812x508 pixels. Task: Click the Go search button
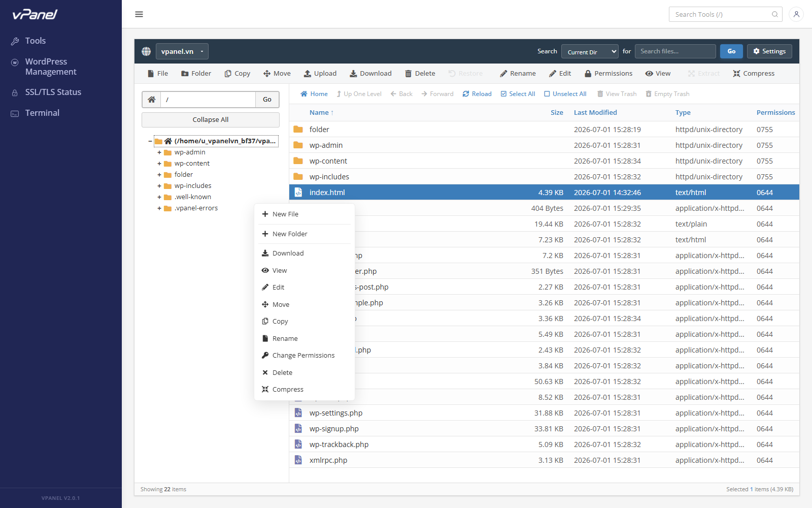coord(731,51)
